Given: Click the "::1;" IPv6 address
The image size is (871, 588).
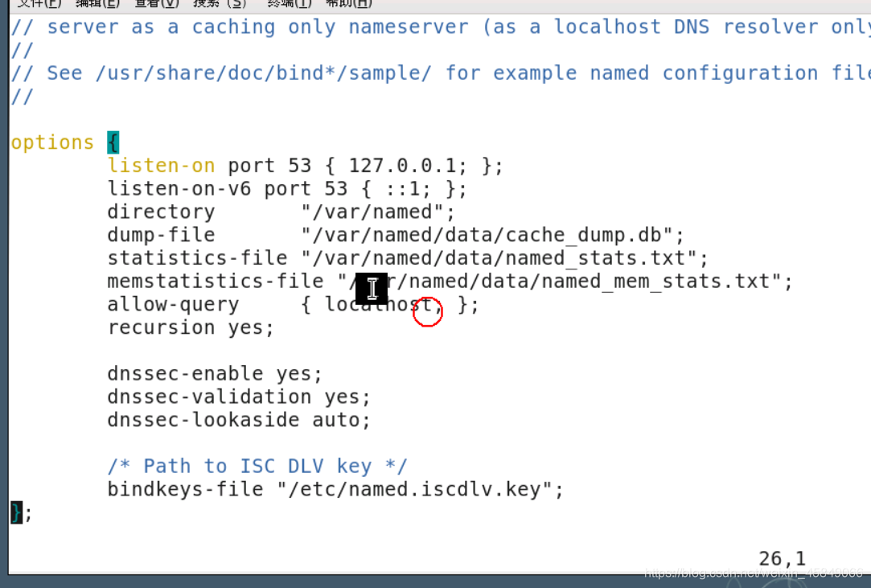Looking at the screenshot, I should 409,189.
